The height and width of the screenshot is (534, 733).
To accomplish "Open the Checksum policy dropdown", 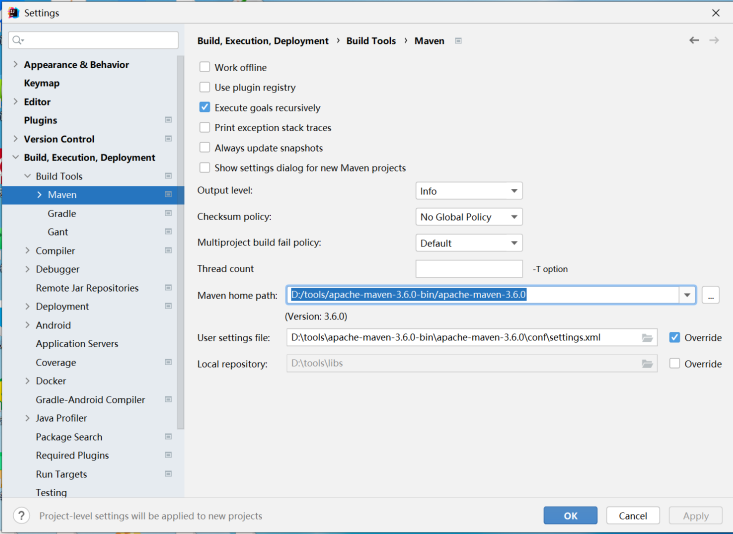I will tap(469, 217).
